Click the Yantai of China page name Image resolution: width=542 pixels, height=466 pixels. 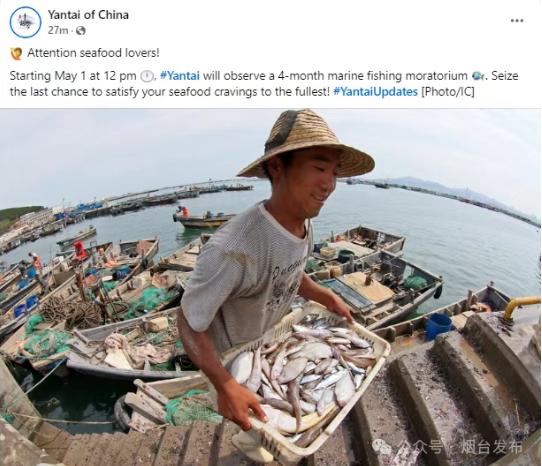pyautogui.click(x=88, y=15)
